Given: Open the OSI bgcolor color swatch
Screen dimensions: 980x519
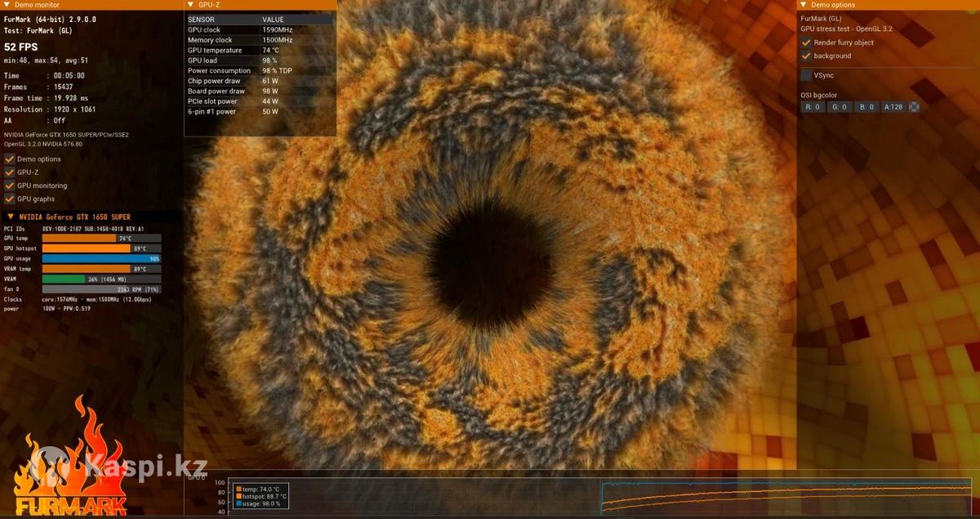Looking at the screenshot, I should [x=915, y=107].
